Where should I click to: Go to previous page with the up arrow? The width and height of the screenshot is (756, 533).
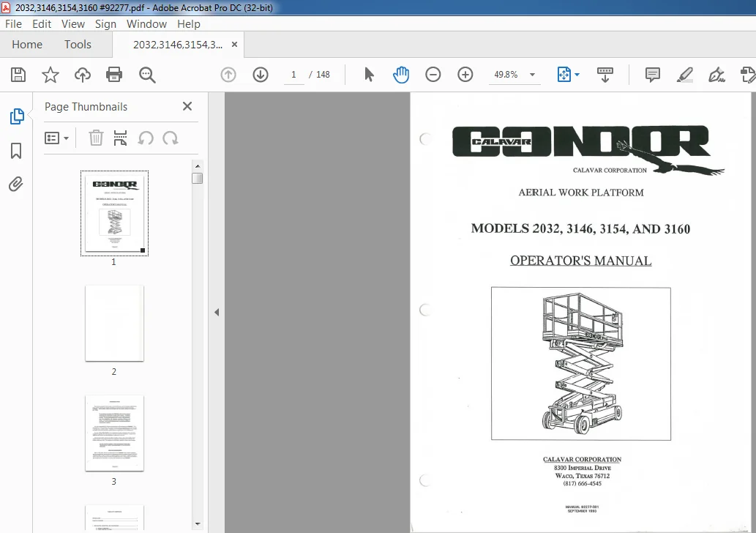[228, 75]
